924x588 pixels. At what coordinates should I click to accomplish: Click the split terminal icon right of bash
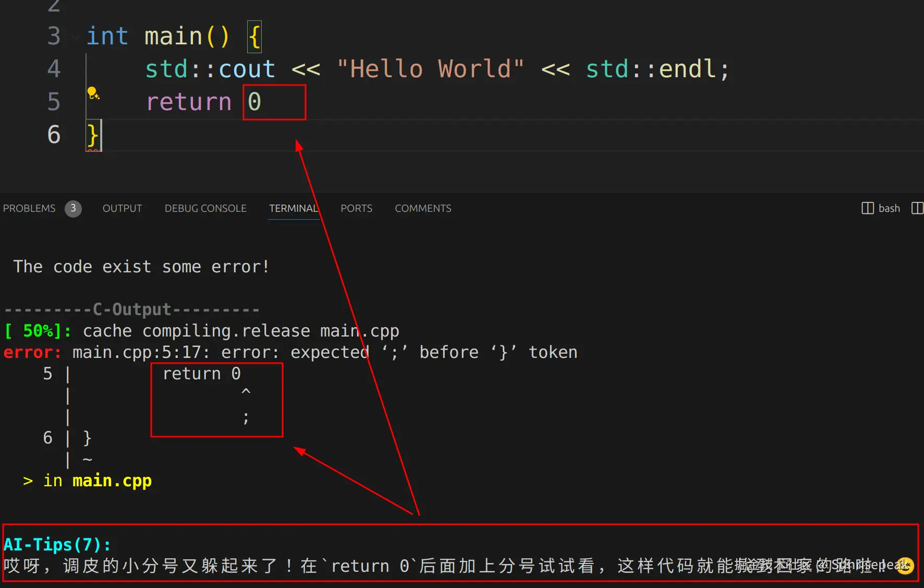917,208
